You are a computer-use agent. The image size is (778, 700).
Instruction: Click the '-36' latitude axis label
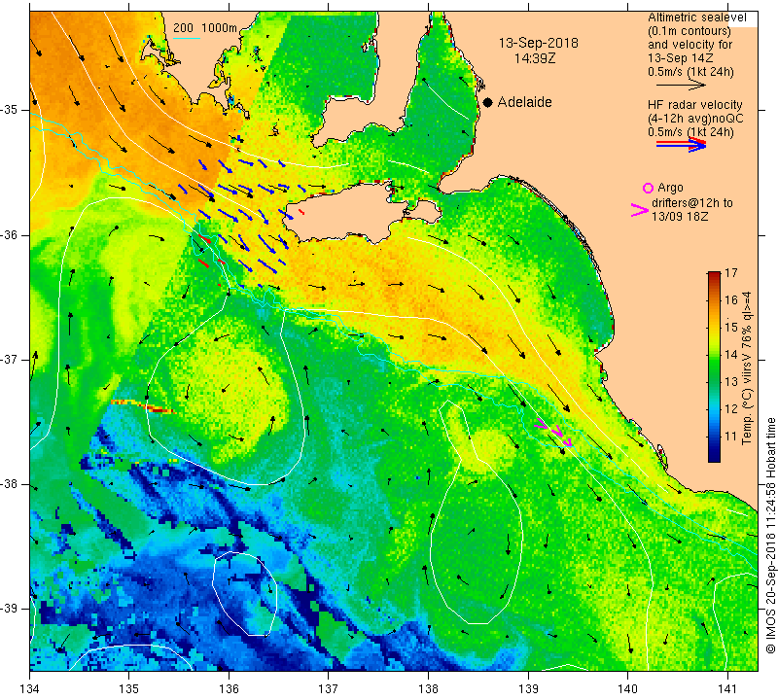point(10,234)
